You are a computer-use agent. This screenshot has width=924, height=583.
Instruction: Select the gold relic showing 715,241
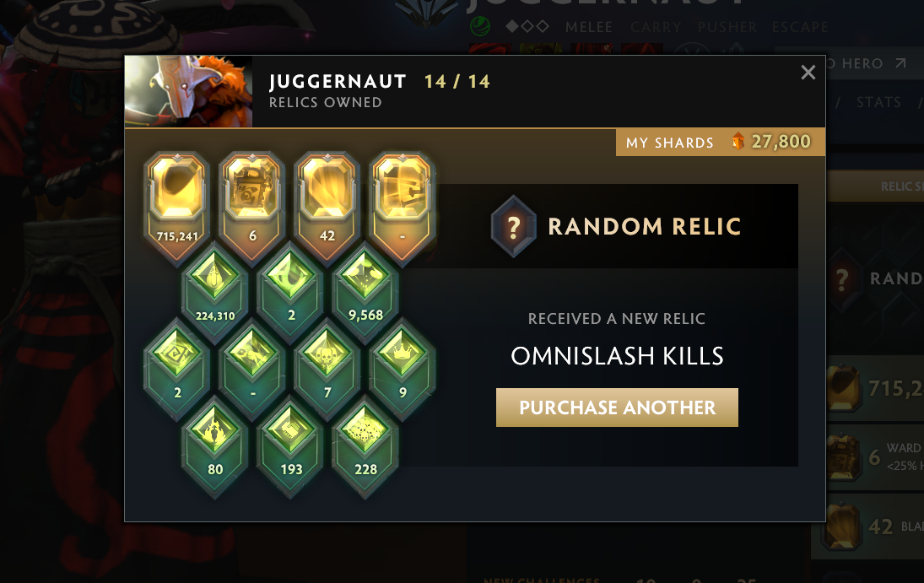point(177,207)
